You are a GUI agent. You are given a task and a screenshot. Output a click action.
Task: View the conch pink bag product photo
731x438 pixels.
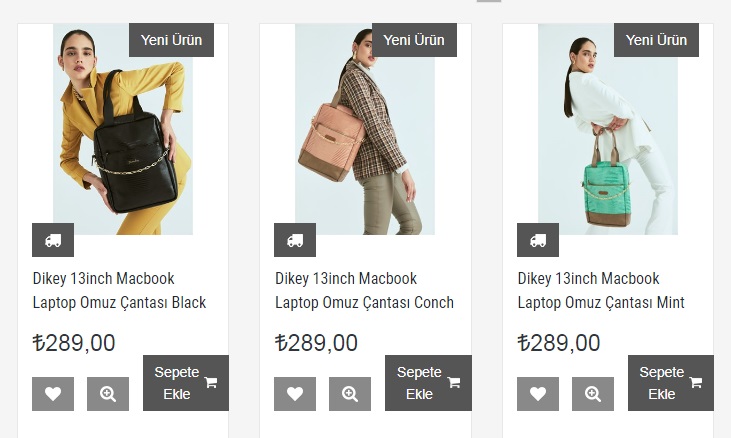365,129
